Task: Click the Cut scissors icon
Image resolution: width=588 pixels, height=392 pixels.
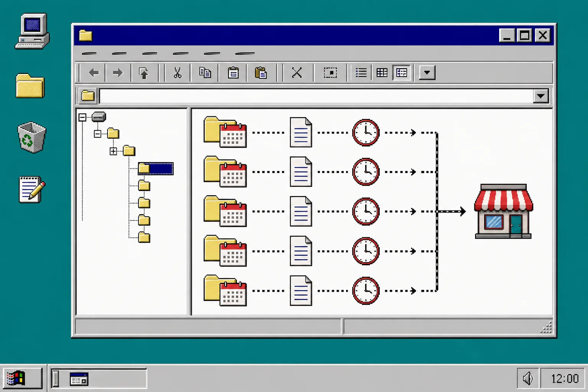Action: click(x=177, y=73)
